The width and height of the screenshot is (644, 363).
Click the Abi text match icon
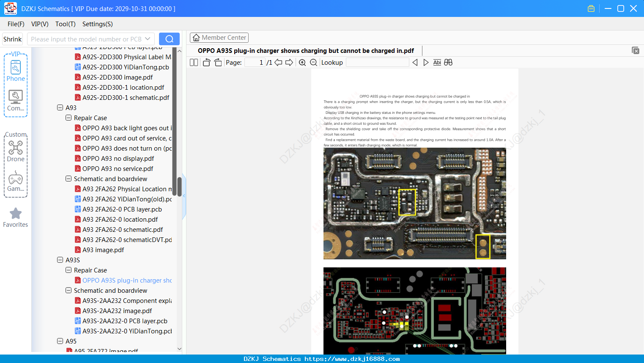(x=437, y=62)
